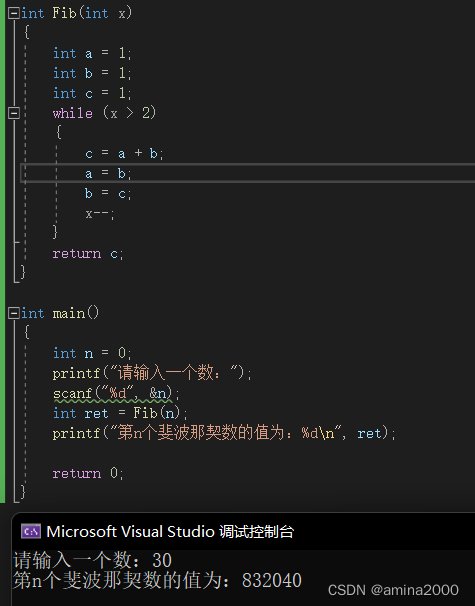Click the console output value 832040
The width and height of the screenshot is (475, 606).
[272, 580]
